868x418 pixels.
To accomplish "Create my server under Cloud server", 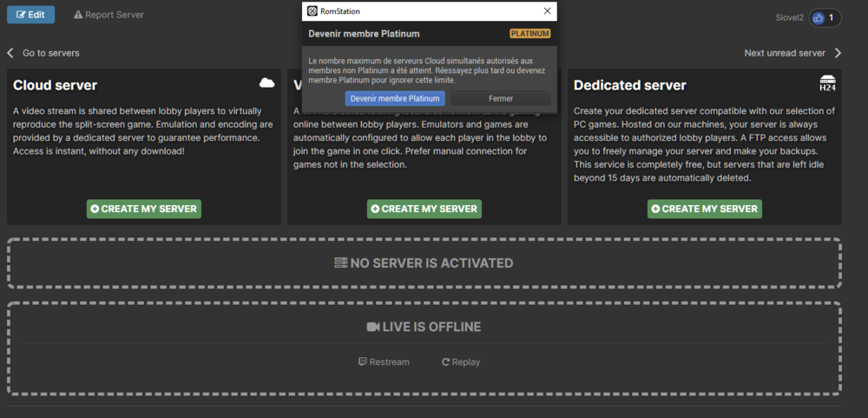I will point(143,209).
